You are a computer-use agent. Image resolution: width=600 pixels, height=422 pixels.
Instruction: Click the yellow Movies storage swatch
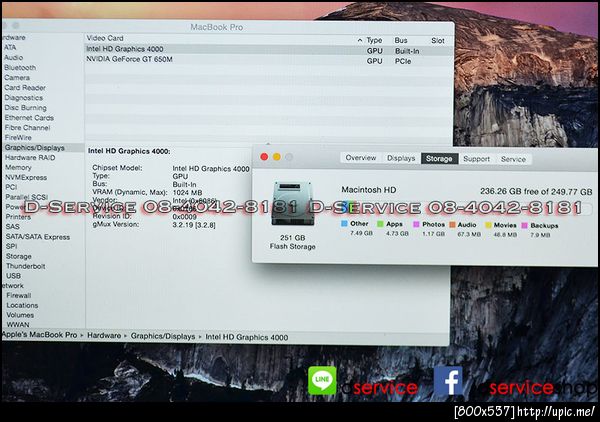click(x=488, y=225)
